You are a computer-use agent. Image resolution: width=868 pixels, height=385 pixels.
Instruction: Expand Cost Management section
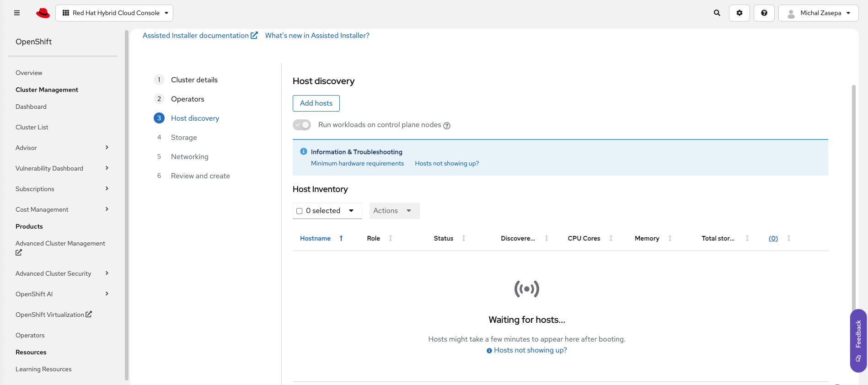[107, 209]
